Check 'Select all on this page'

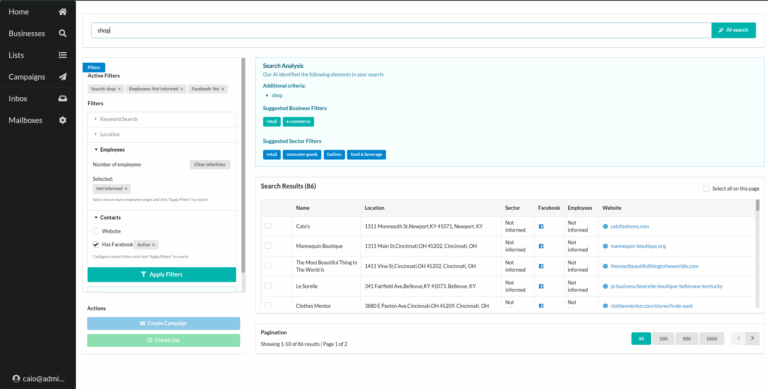tap(706, 189)
